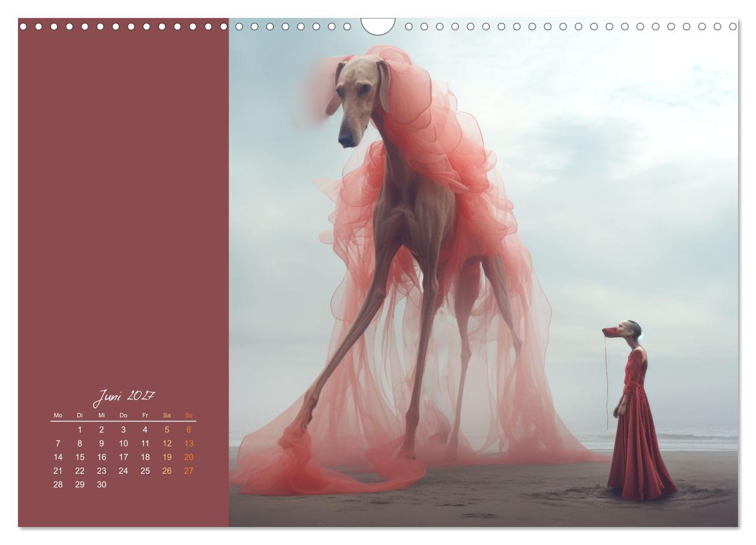Viewport: 756px width, 545px height.
Task: Select date 1 in the calendar
Action: coord(80,430)
